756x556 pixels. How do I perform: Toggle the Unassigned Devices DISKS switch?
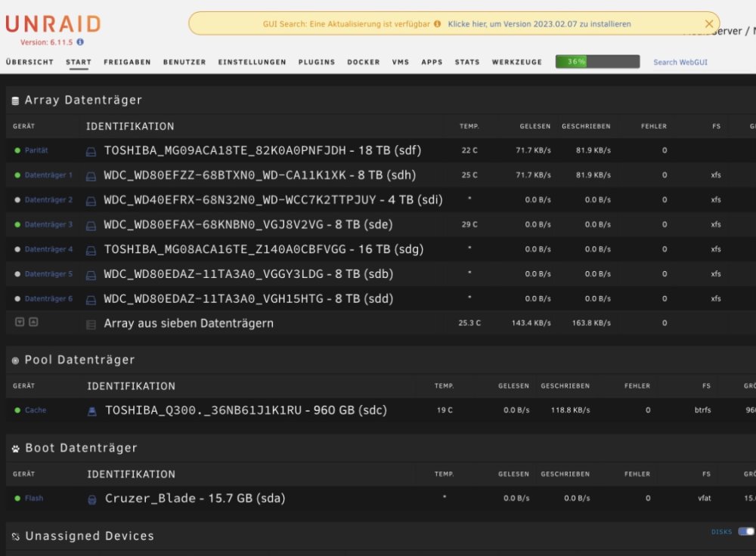[x=745, y=531]
